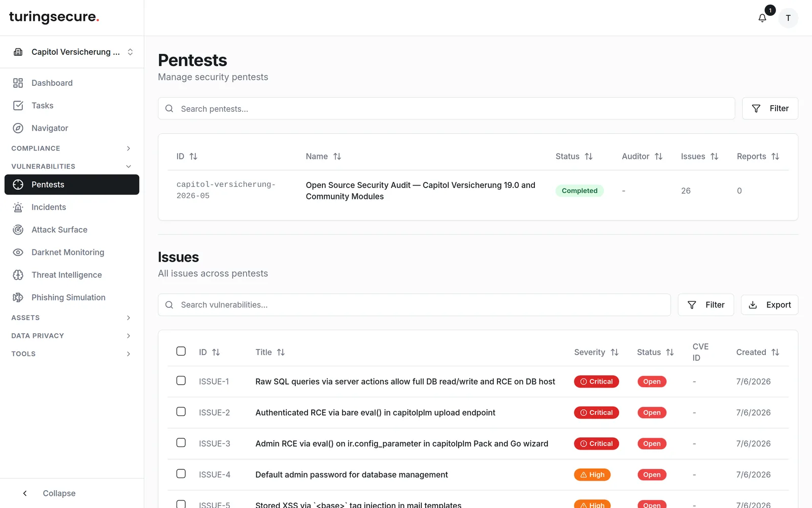Click the issues count 26

(x=686, y=190)
